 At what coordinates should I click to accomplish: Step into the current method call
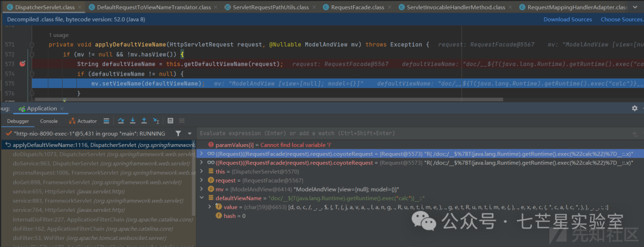132,121
